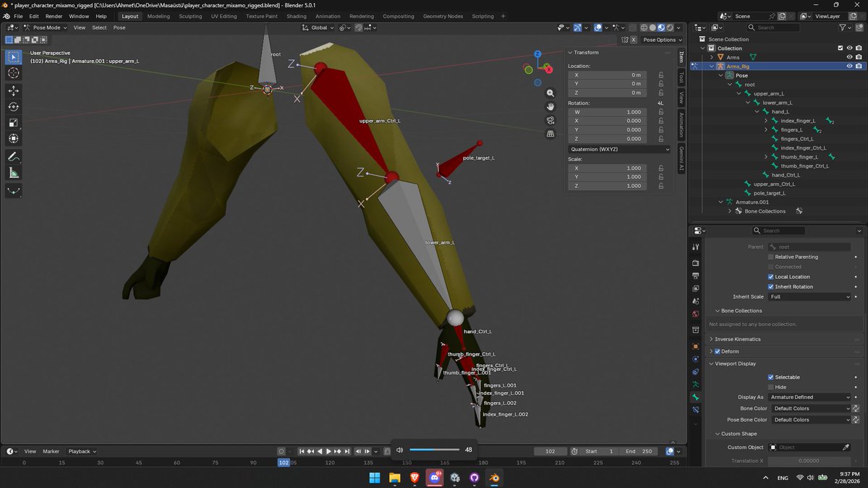Open the Gemini AI sidebar tab
The image size is (868, 488).
[681, 159]
